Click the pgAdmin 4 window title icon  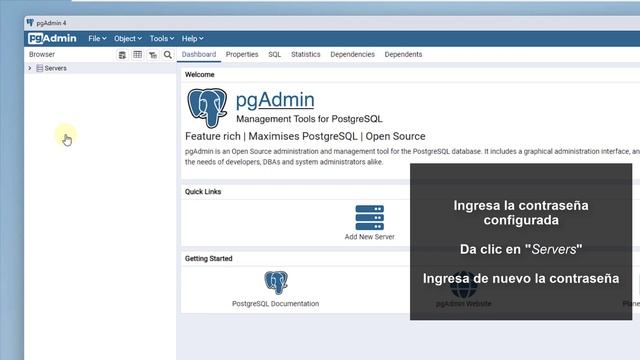point(30,23)
